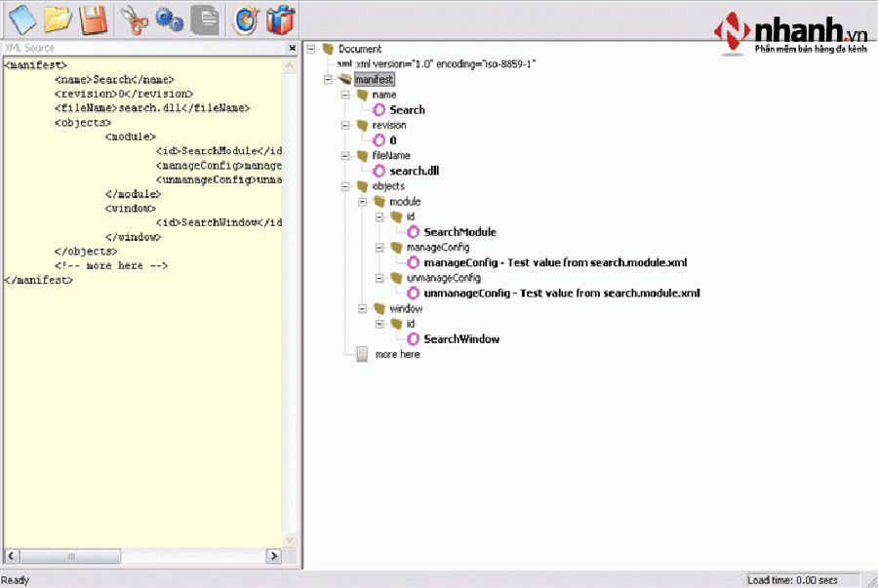Viewport: 878px width, 588px height.
Task: Collapse the manifest tree node
Action: pos(329,79)
